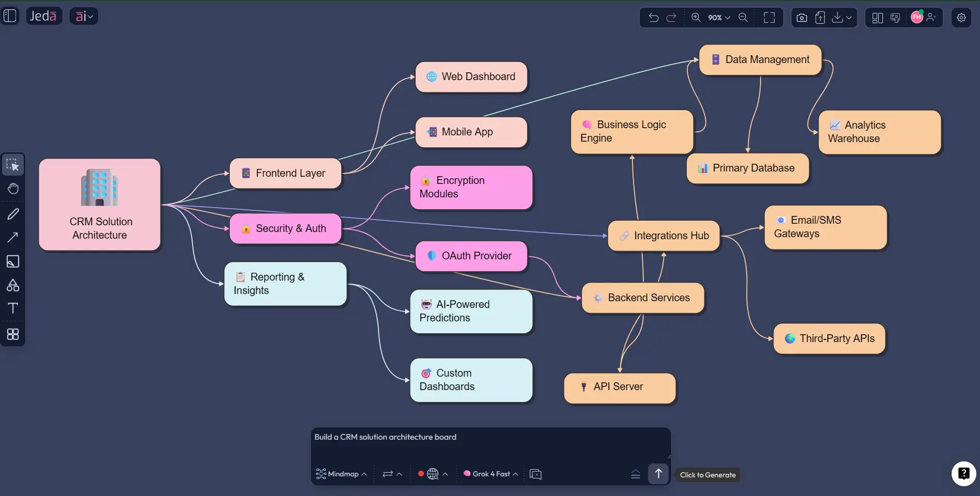Open the templates grid icon at sidebar bottom
The height and width of the screenshot is (496, 980).
coord(12,334)
